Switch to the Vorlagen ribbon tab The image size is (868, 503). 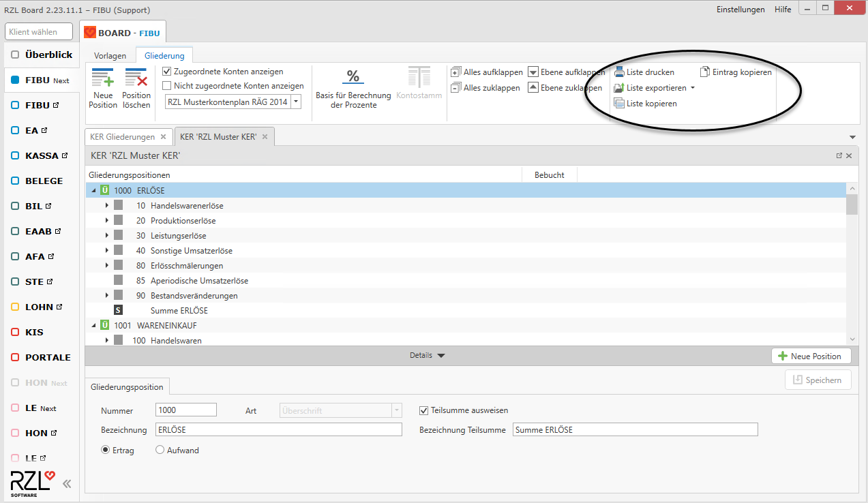click(110, 56)
